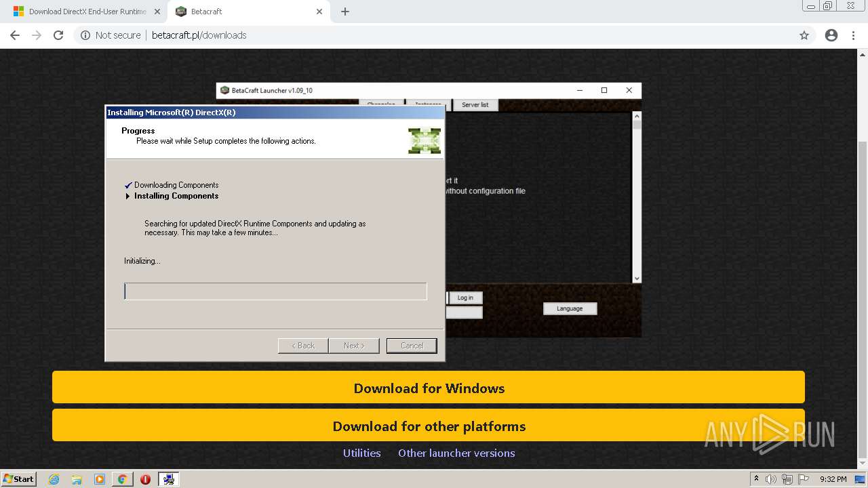868x488 pixels.
Task: Open Windows Explorer folder icon in taskbar
Action: point(77,479)
